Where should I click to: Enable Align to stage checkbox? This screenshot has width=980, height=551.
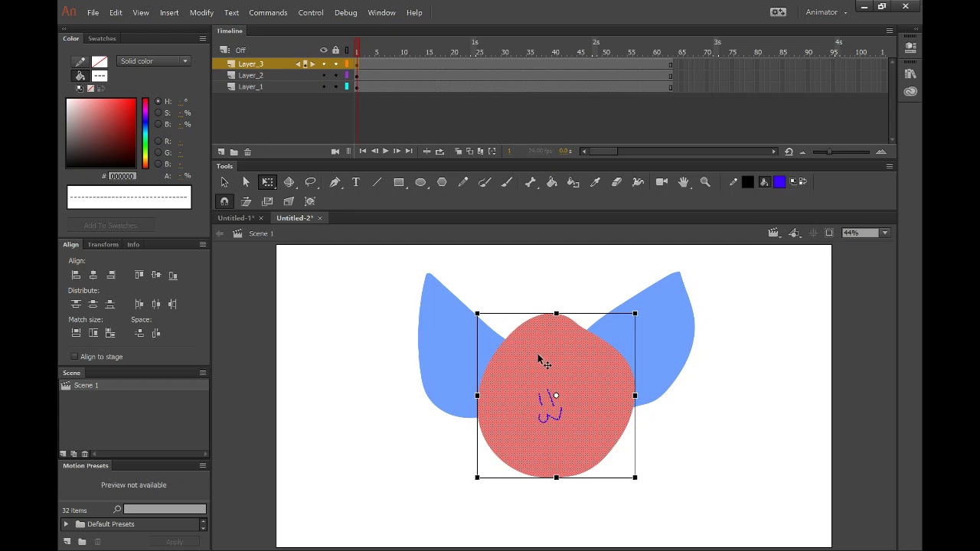[x=74, y=357]
